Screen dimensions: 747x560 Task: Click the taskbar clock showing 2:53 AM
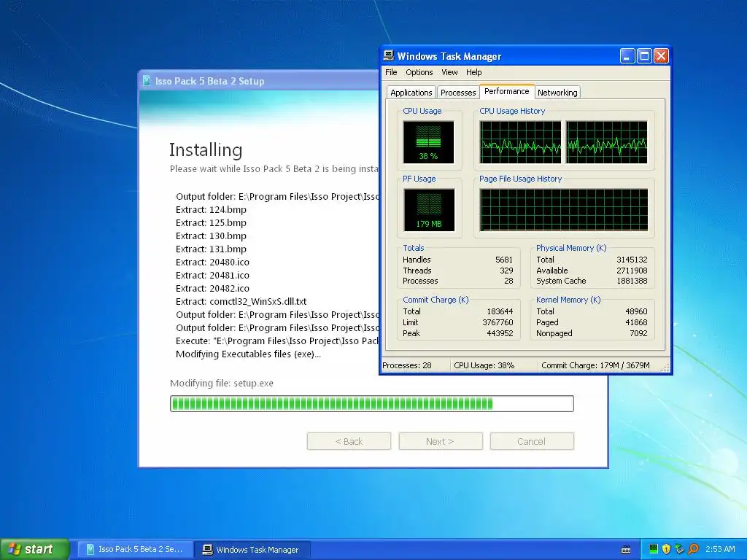(720, 549)
